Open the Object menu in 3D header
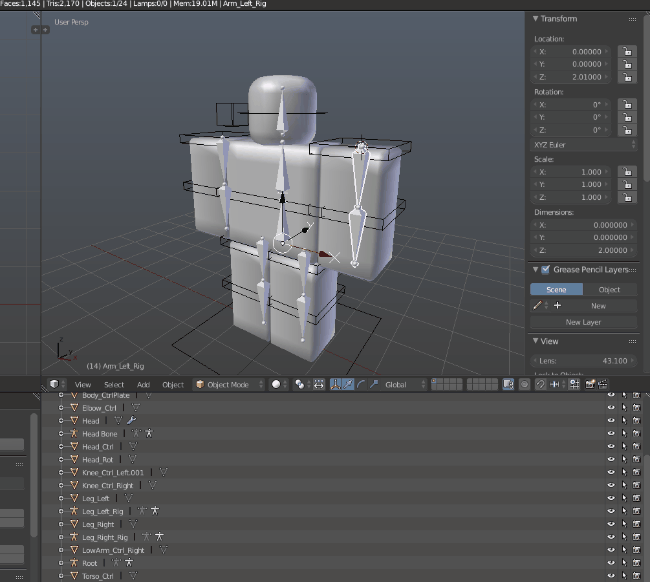The image size is (650, 582). (173, 385)
